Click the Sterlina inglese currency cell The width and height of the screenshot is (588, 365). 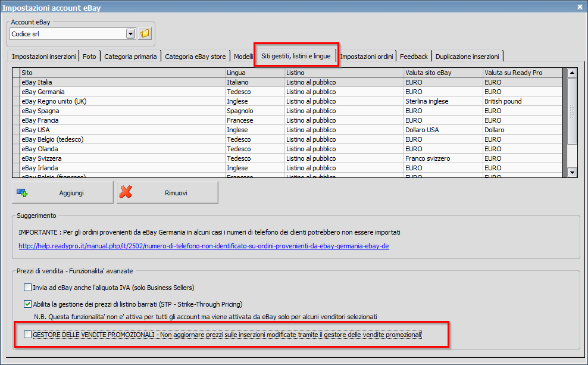click(x=443, y=101)
